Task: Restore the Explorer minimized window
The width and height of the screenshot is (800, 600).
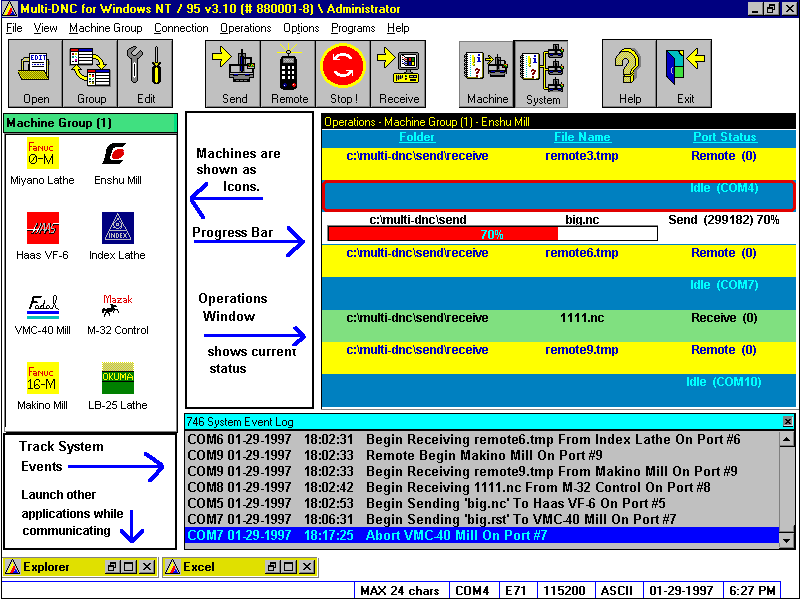Action: tap(112, 567)
